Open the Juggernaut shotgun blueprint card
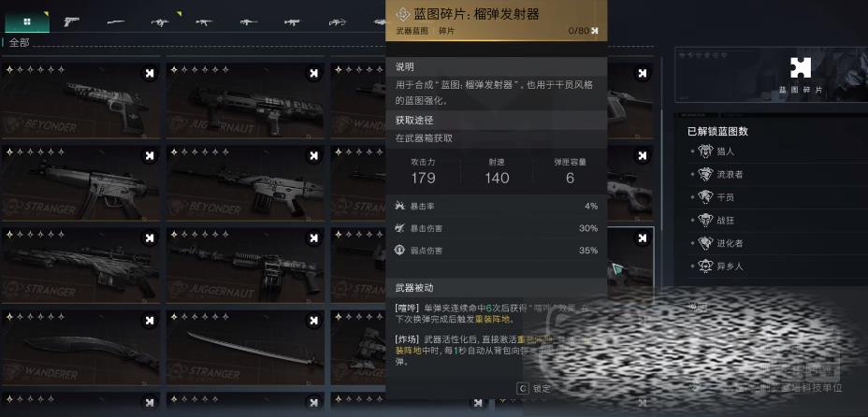The height and width of the screenshot is (417, 868). [245, 101]
